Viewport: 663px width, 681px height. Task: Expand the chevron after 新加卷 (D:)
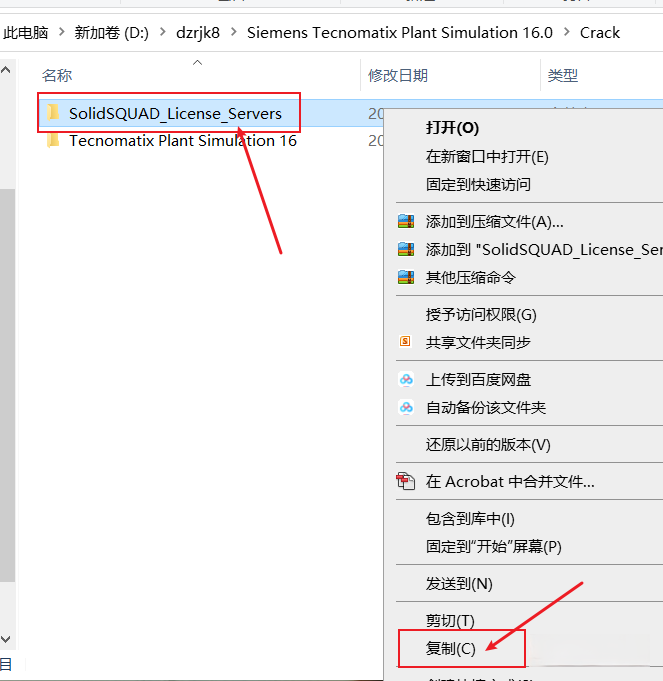tap(162, 32)
